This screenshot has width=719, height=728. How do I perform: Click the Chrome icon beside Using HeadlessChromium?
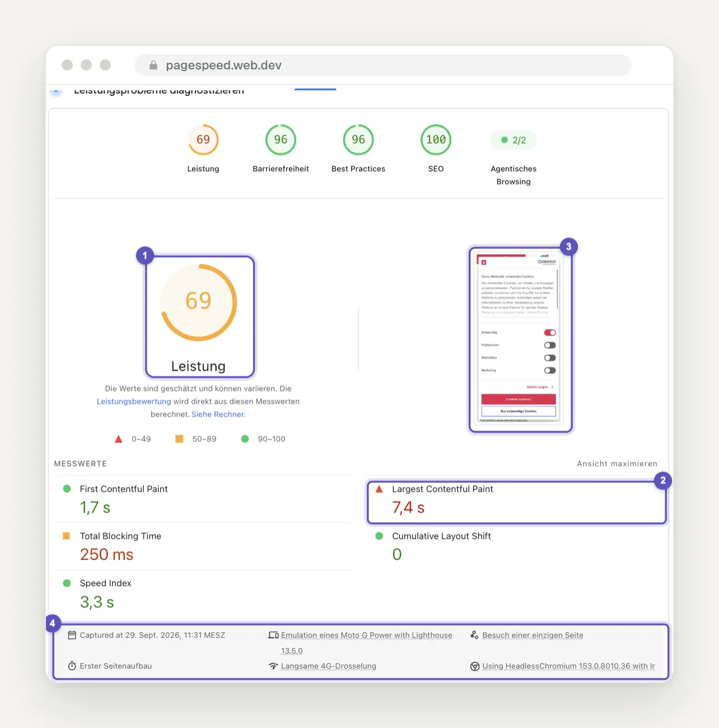[475, 666]
